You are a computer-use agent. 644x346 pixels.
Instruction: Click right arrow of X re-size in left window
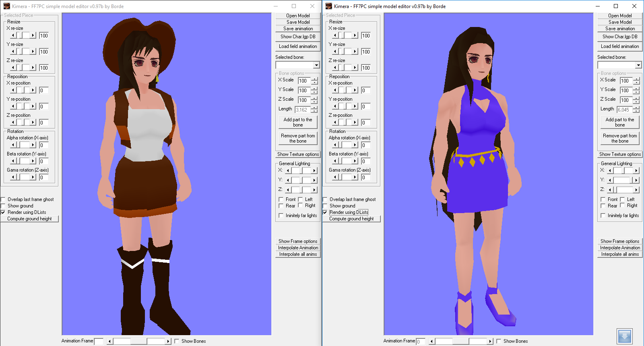tap(33, 35)
